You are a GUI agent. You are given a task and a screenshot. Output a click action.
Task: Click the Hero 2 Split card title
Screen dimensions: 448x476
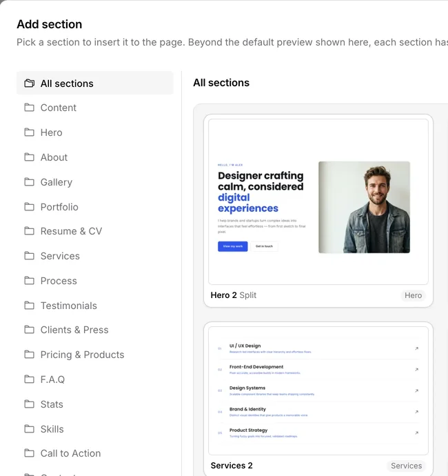[233, 295]
